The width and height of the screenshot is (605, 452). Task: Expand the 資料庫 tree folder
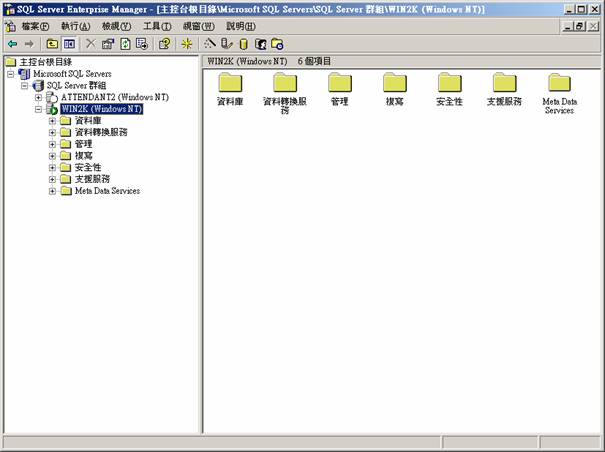52,121
